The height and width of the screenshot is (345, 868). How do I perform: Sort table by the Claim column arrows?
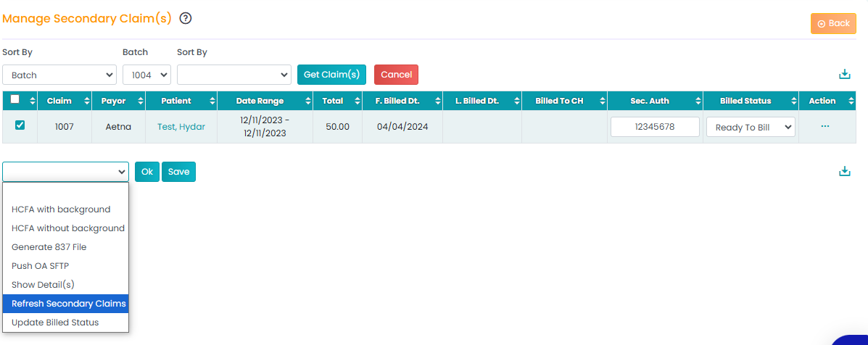(86, 101)
